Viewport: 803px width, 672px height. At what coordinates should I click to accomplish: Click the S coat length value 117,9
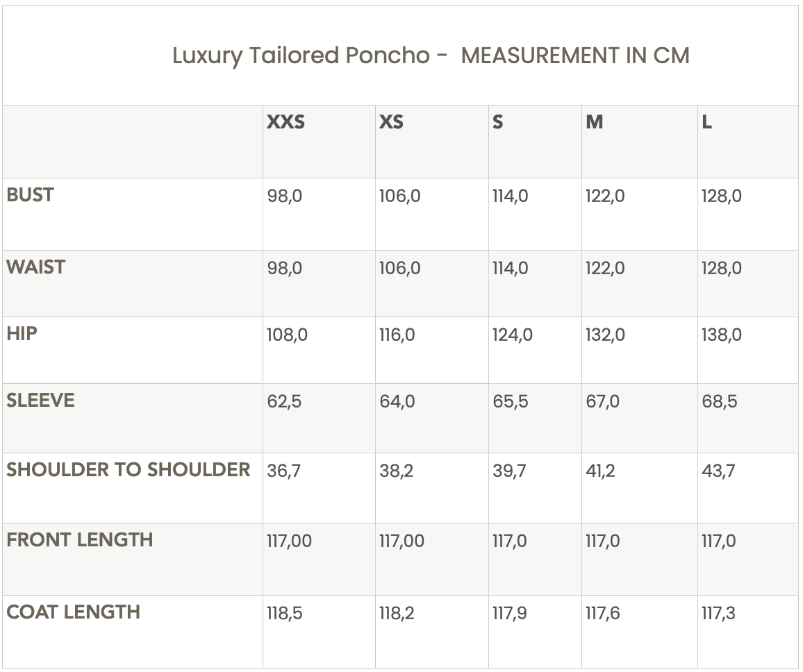[509, 614]
